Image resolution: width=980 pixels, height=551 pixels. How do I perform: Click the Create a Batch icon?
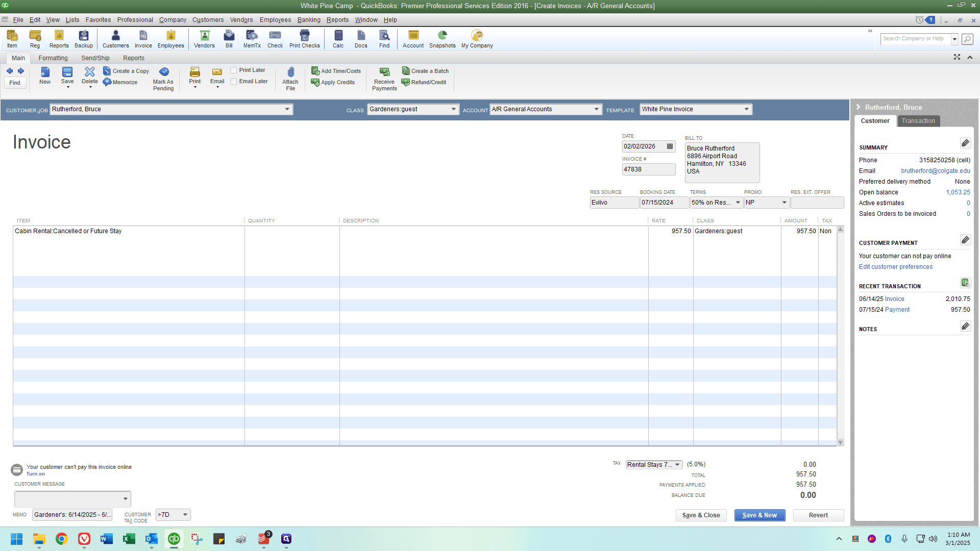pos(425,71)
